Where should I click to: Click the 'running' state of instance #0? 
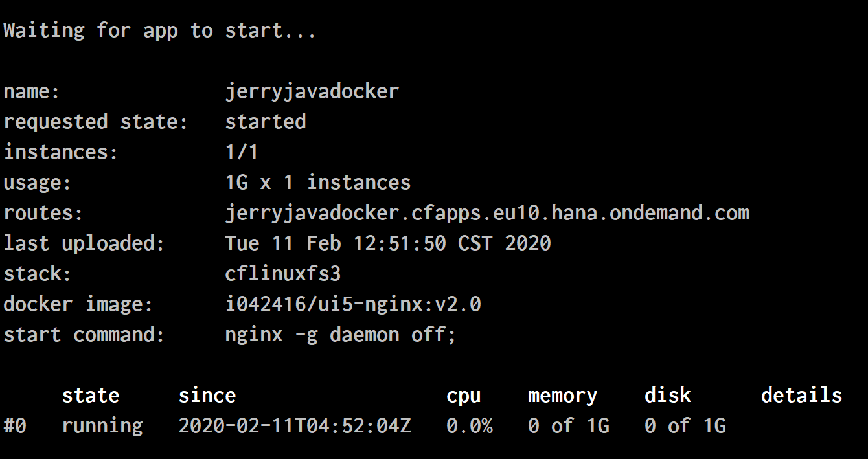102,426
